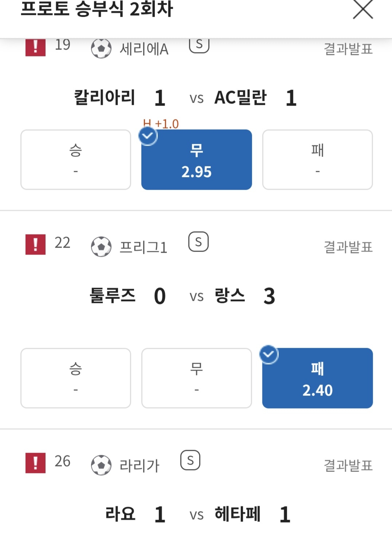Click red alert icon for match 26

[x=35, y=463]
